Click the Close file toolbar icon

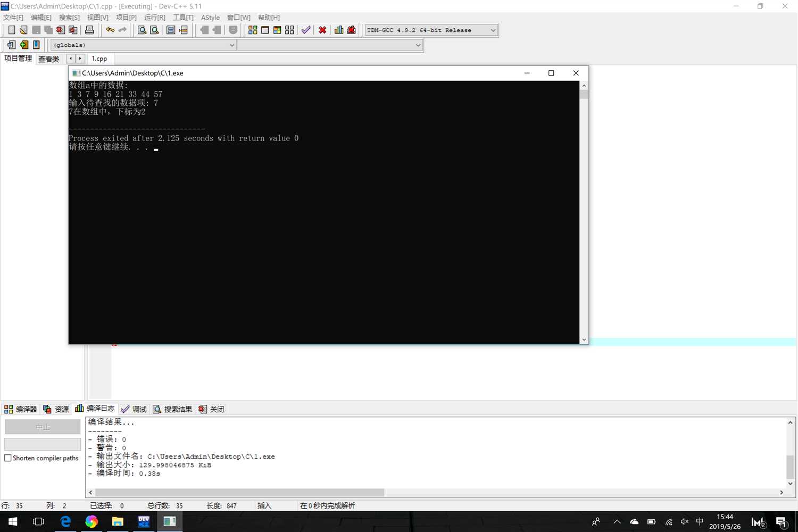point(61,30)
